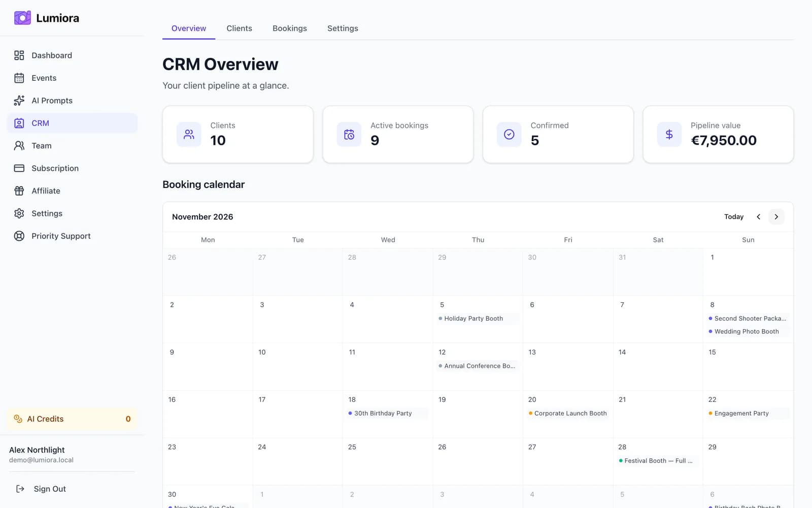Click the Booking calendar heading
The image size is (812, 508).
(x=204, y=184)
